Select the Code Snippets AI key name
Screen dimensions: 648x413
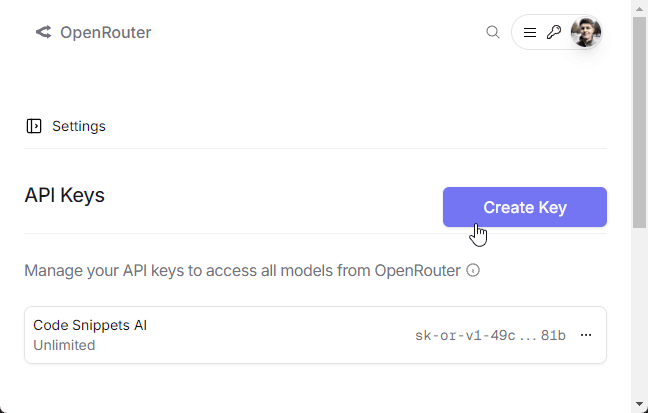click(x=90, y=325)
